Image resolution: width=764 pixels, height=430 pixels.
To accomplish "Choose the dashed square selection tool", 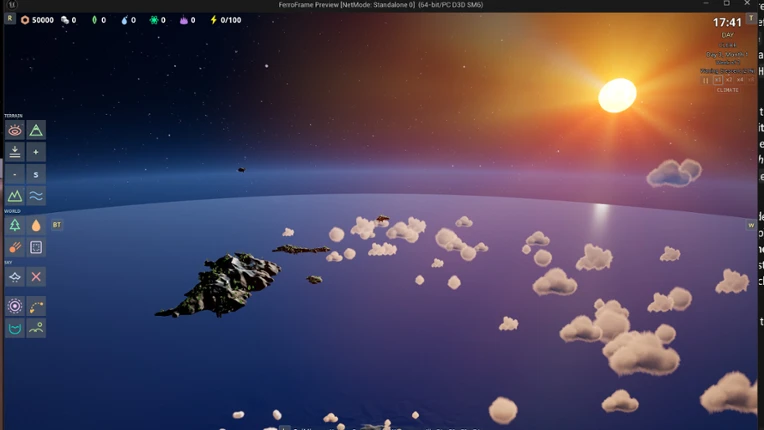I will click(36, 247).
